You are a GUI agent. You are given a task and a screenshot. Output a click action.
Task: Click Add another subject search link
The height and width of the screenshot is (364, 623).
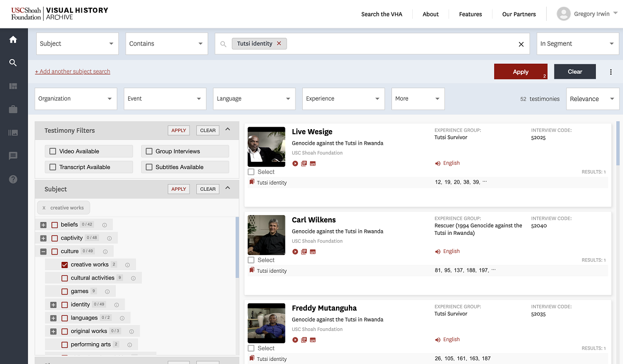(x=73, y=72)
